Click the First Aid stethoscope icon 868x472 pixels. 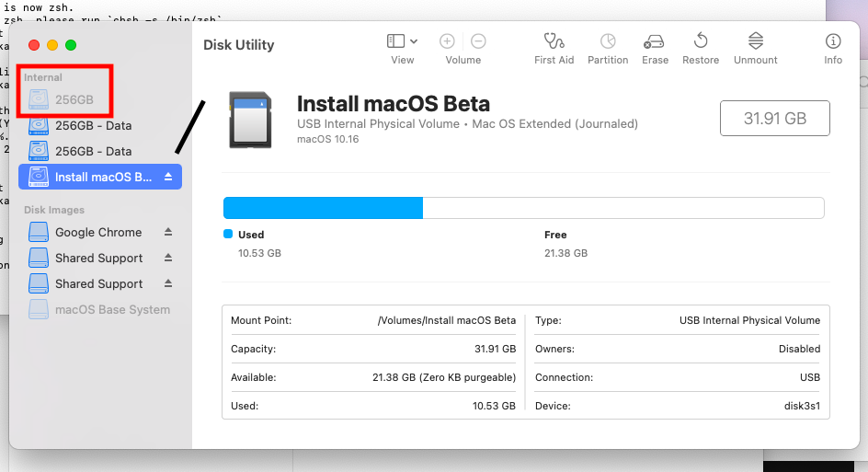pyautogui.click(x=554, y=41)
